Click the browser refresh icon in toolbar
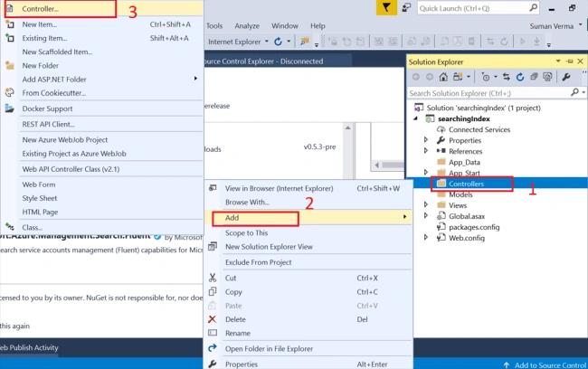The image size is (588, 369). point(278,42)
